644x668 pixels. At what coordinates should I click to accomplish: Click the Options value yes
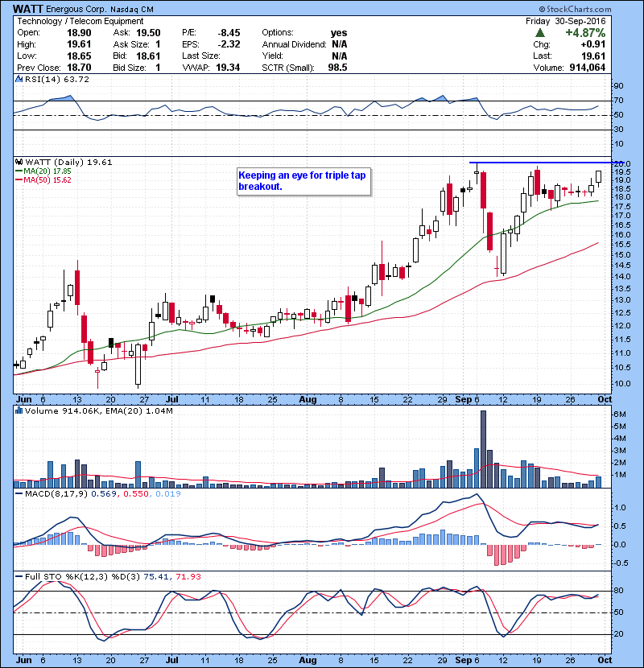click(339, 33)
